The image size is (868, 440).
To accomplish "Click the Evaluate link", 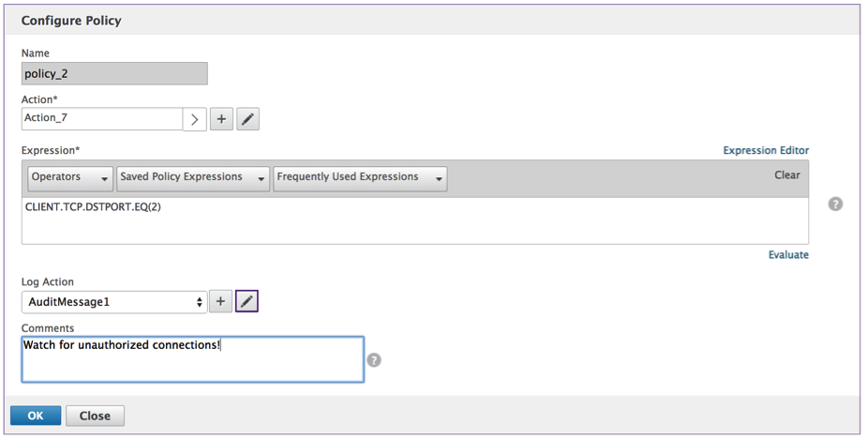I will (788, 254).
